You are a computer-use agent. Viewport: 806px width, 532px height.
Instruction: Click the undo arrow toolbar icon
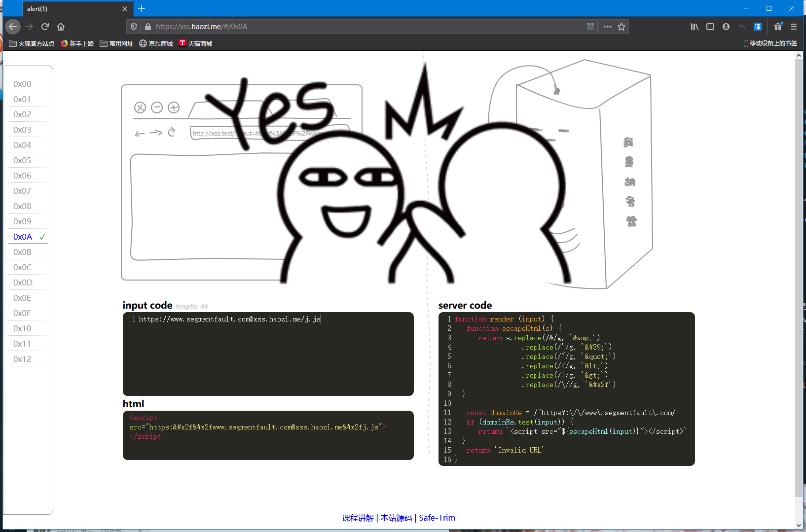[x=742, y=27]
